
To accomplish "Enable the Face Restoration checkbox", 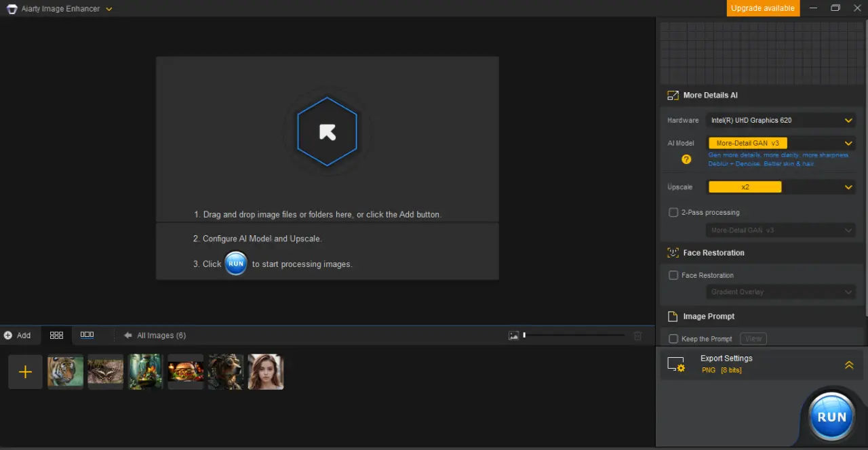I will 673,275.
